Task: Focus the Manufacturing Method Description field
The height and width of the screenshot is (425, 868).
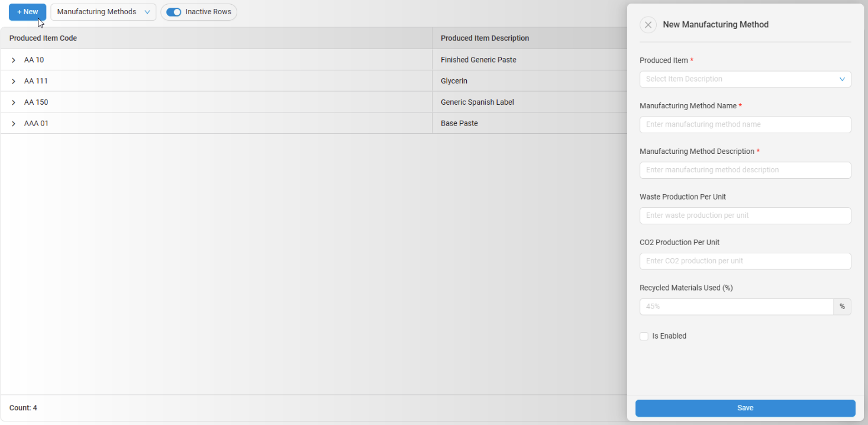Action: 744,170
